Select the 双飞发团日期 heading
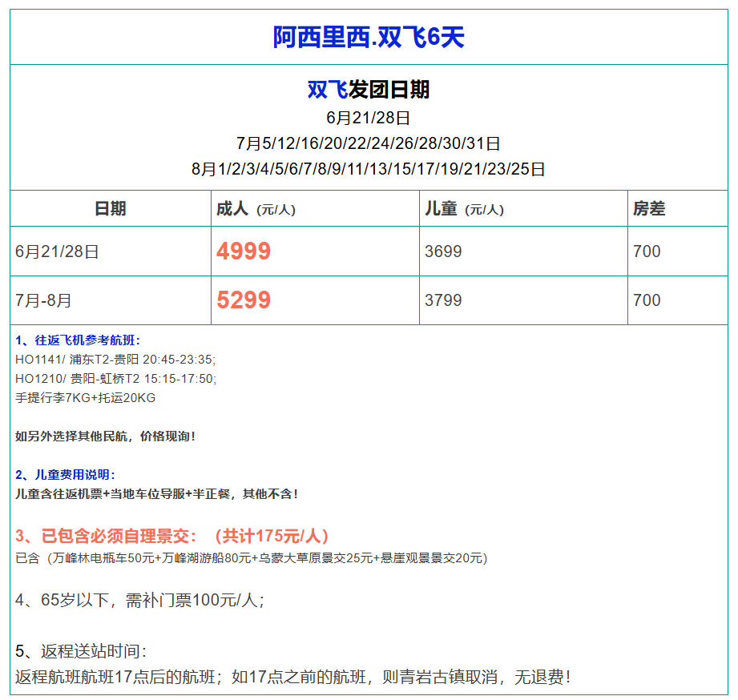The image size is (738, 700). pyautogui.click(x=369, y=90)
